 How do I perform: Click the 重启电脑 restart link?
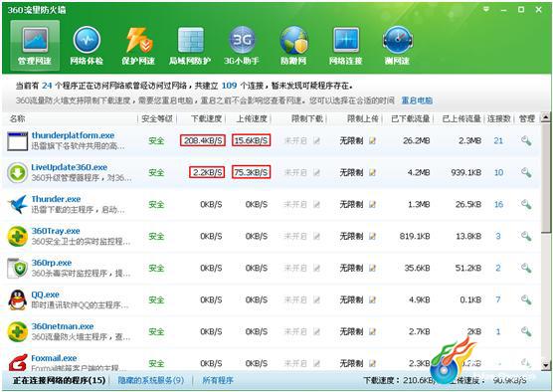417,100
